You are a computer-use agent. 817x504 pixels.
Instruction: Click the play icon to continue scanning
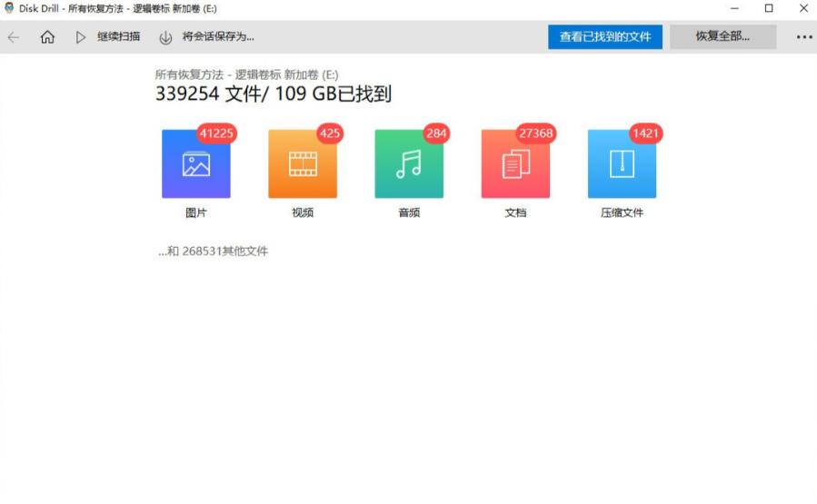[80, 37]
